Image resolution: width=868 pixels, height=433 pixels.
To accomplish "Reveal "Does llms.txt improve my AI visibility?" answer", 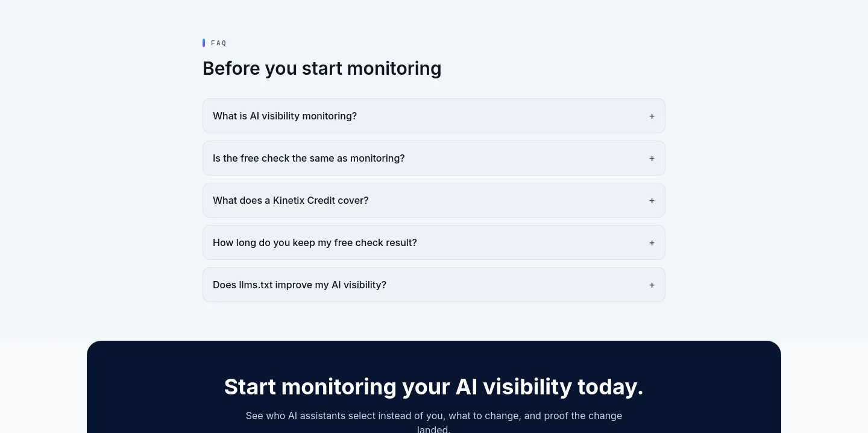I will [x=434, y=285].
